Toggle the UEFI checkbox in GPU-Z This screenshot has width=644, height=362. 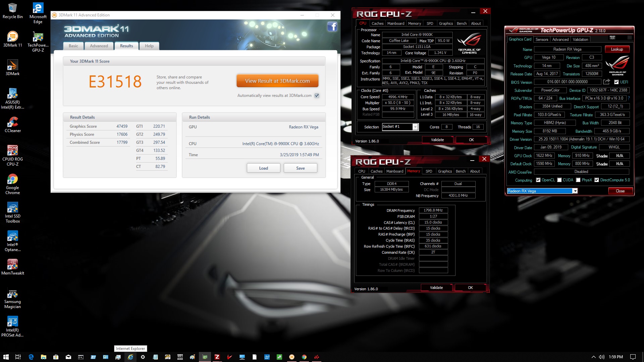pyautogui.click(x=616, y=82)
